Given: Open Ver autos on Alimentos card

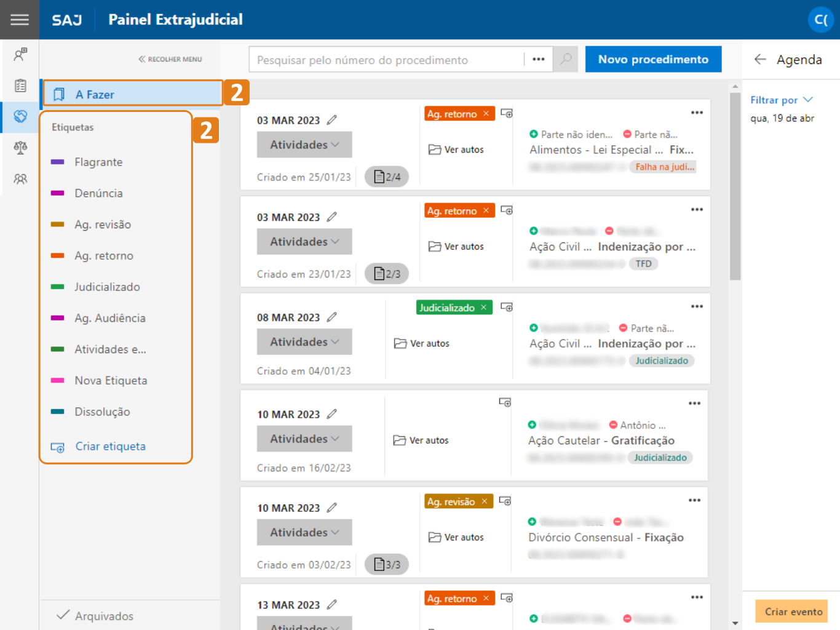Looking at the screenshot, I should click(x=456, y=150).
